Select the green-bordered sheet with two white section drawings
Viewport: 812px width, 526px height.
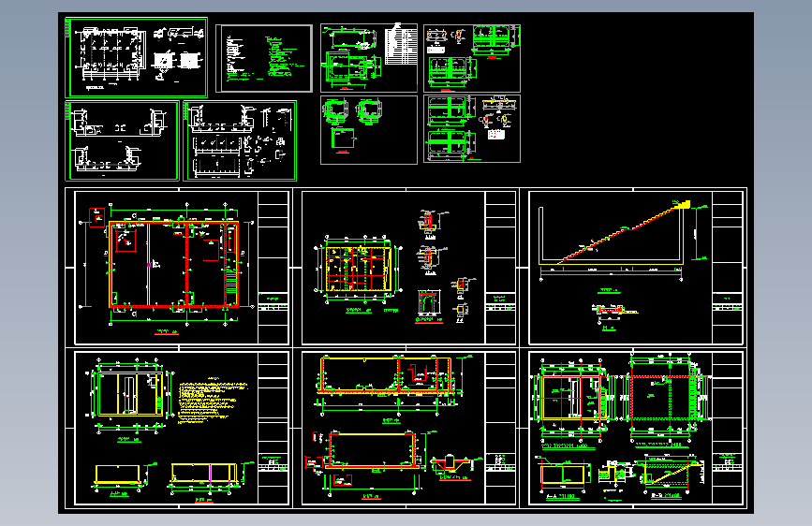[x=122, y=140]
